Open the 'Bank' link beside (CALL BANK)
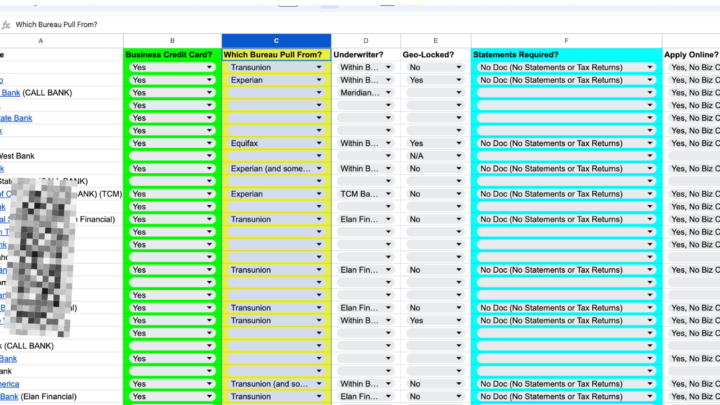This screenshot has height=405, width=720. (x=10, y=93)
